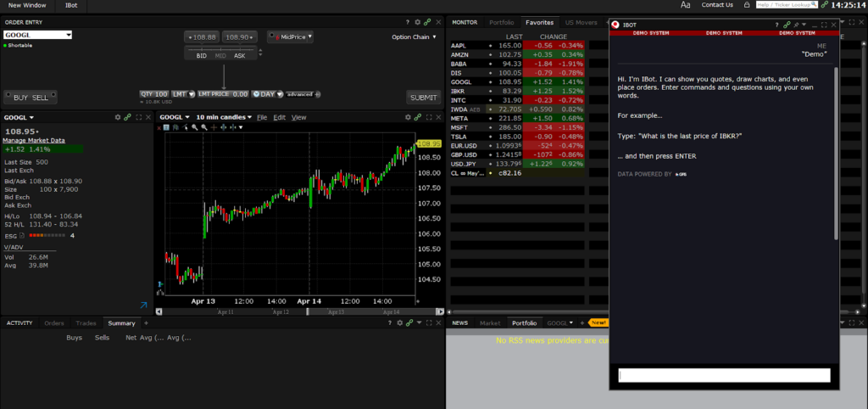Image resolution: width=868 pixels, height=409 pixels.
Task: Open chart View menu
Action: click(299, 117)
